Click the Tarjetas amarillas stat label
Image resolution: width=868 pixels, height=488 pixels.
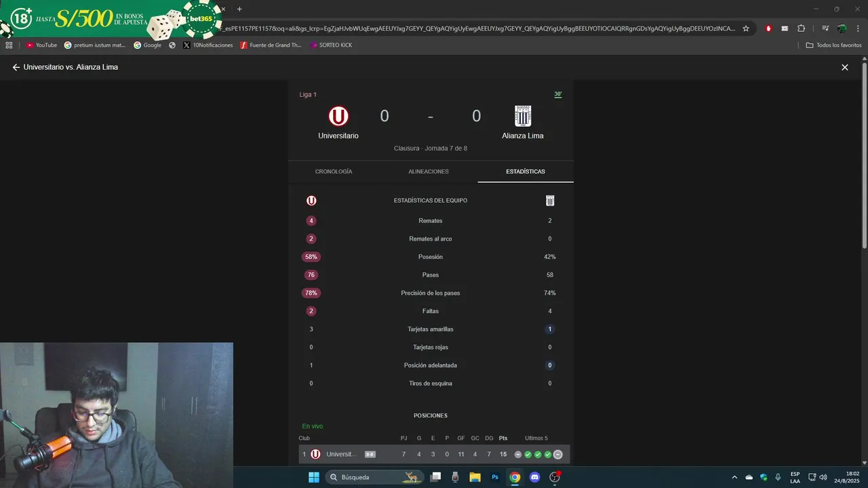[x=431, y=329]
